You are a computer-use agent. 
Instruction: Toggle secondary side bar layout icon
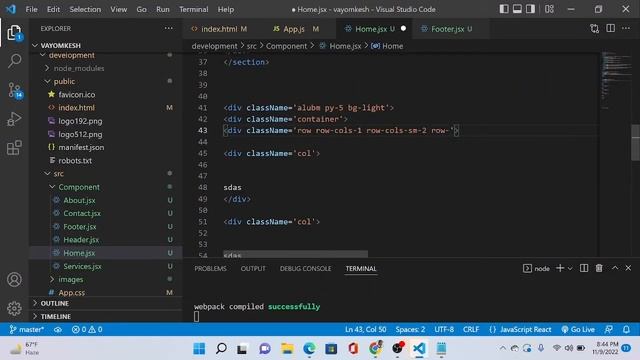tap(530, 9)
